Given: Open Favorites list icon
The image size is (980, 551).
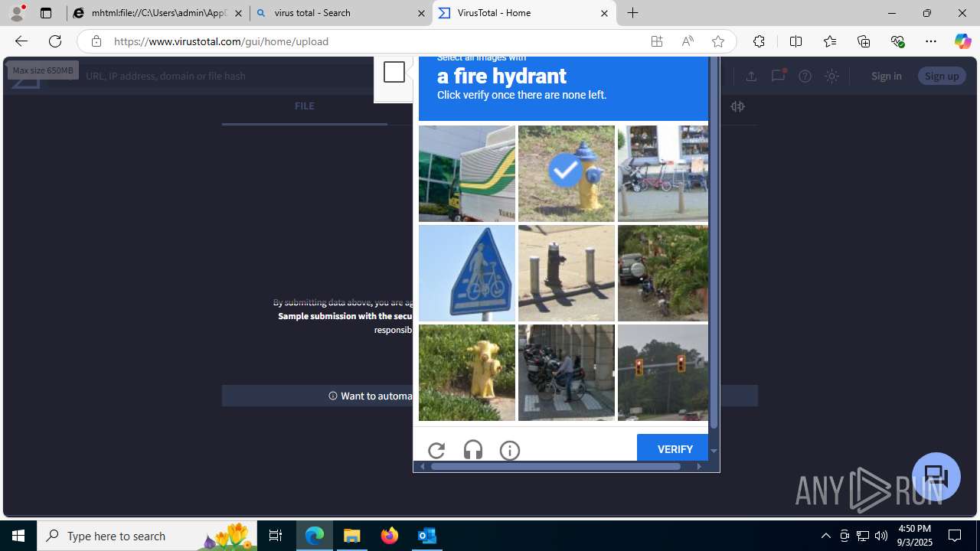Looking at the screenshot, I should 829,41.
